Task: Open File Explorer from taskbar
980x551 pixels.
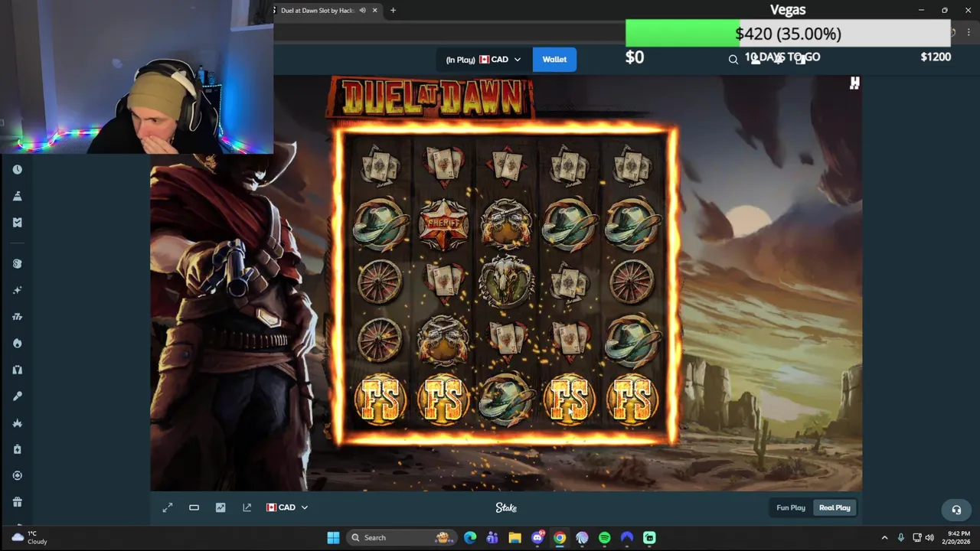Action: coord(514,538)
